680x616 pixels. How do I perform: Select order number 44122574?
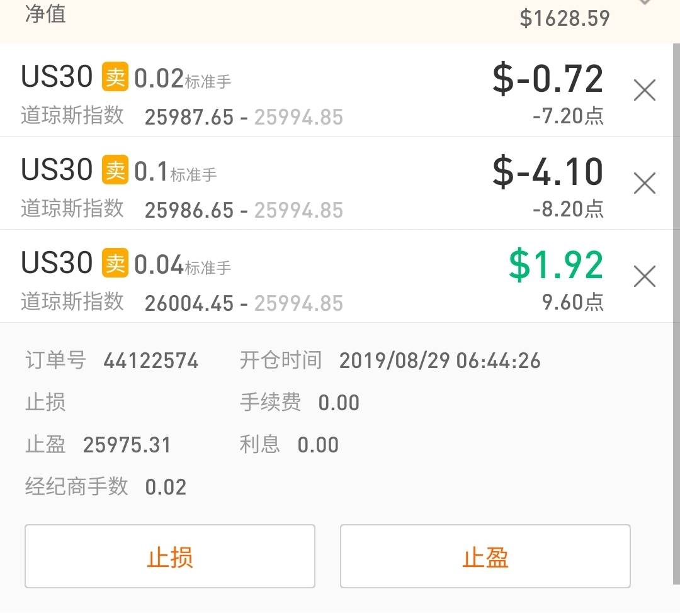151,361
